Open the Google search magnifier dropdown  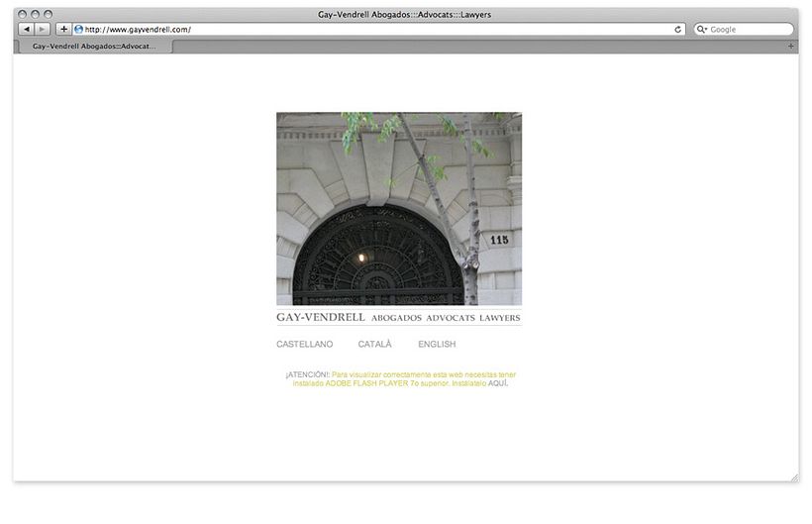point(702,30)
